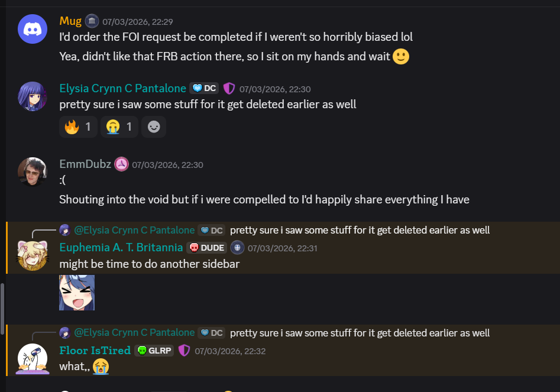The height and width of the screenshot is (392, 560).
Task: Click the purple shield badge next to Floor IsTired
Action: click(184, 350)
